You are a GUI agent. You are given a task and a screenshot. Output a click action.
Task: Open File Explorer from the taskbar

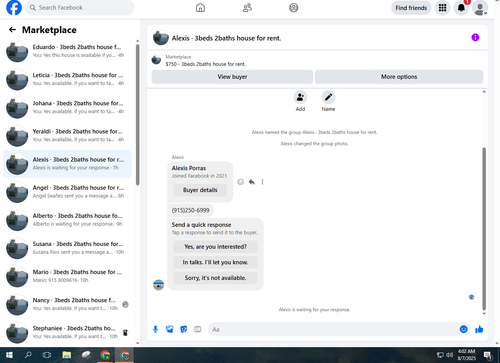click(67, 355)
